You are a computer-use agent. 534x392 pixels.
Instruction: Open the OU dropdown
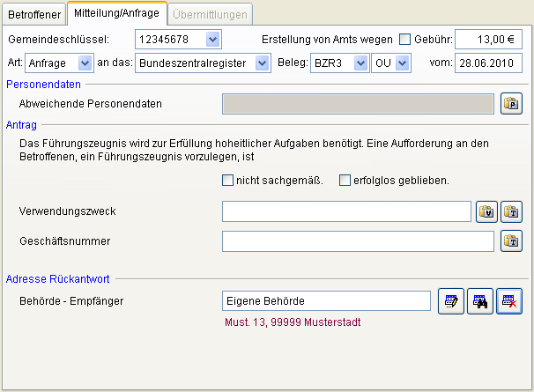pos(403,63)
